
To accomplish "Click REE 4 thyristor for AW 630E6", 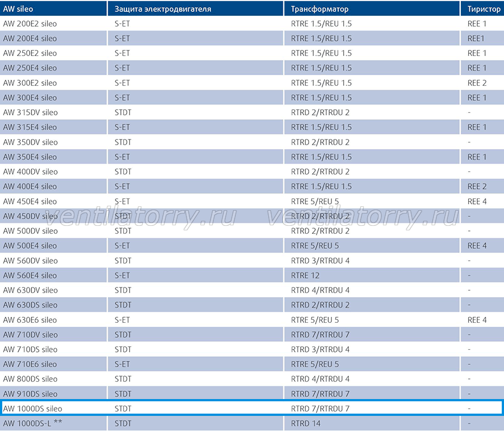I will tap(477, 320).
